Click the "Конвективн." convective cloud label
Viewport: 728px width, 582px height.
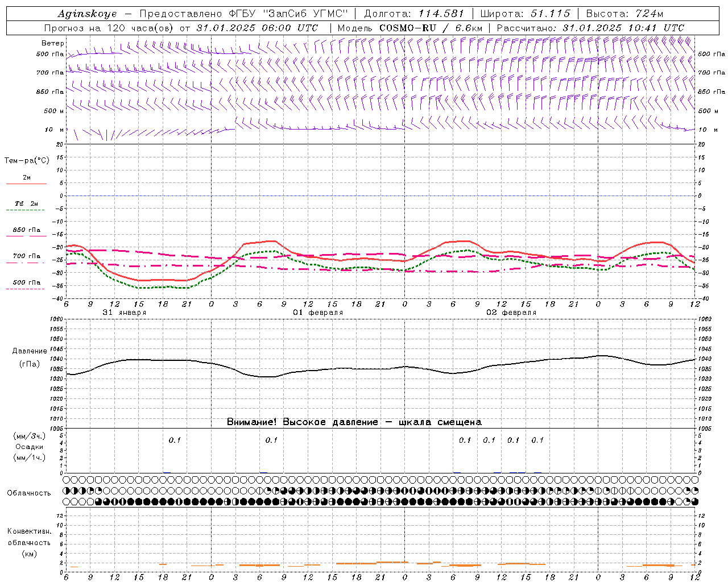click(30, 531)
